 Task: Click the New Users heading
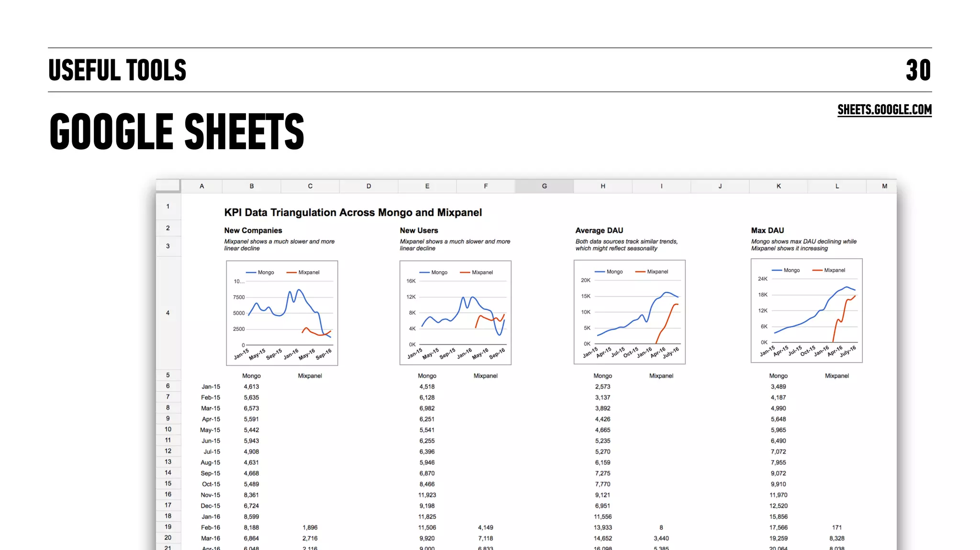tap(419, 231)
